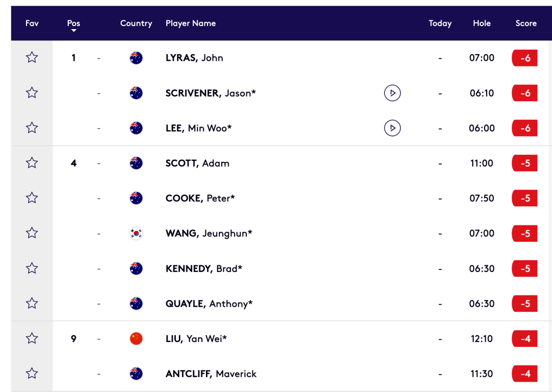Mark Yan Wei Liu as favorite
552x392 pixels.
(x=32, y=338)
